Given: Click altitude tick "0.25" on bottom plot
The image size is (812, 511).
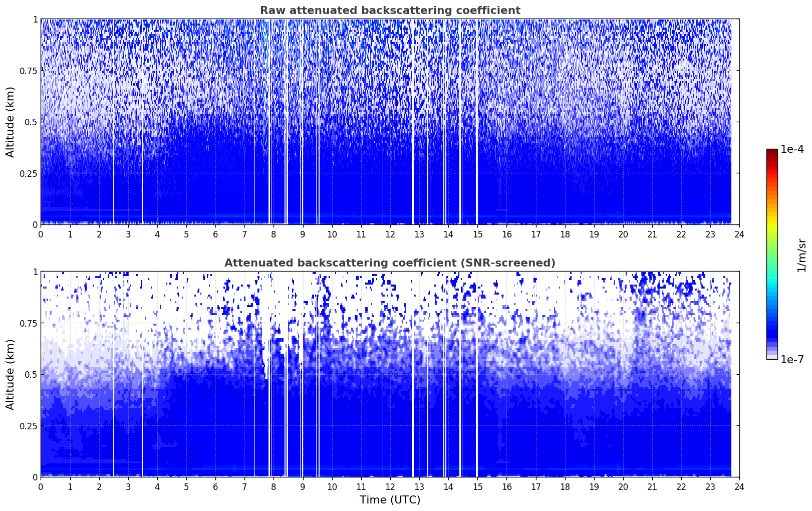Looking at the screenshot, I should (x=28, y=426).
